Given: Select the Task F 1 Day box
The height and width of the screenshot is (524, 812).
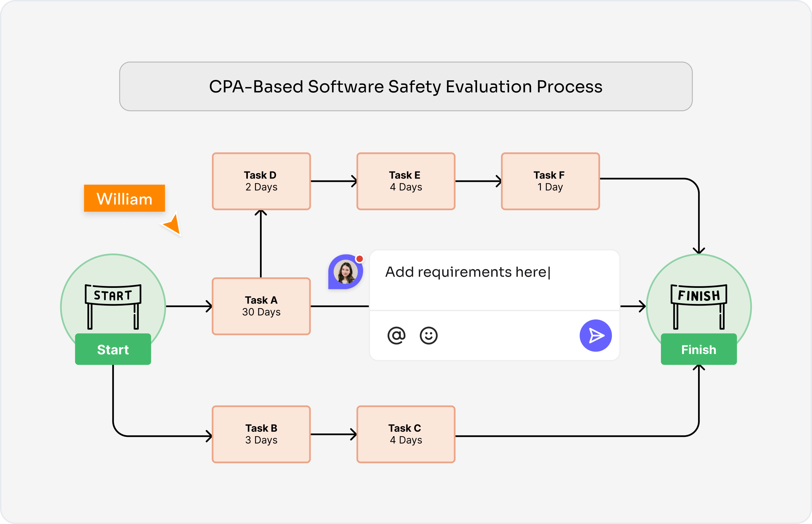Looking at the screenshot, I should coord(550,181).
